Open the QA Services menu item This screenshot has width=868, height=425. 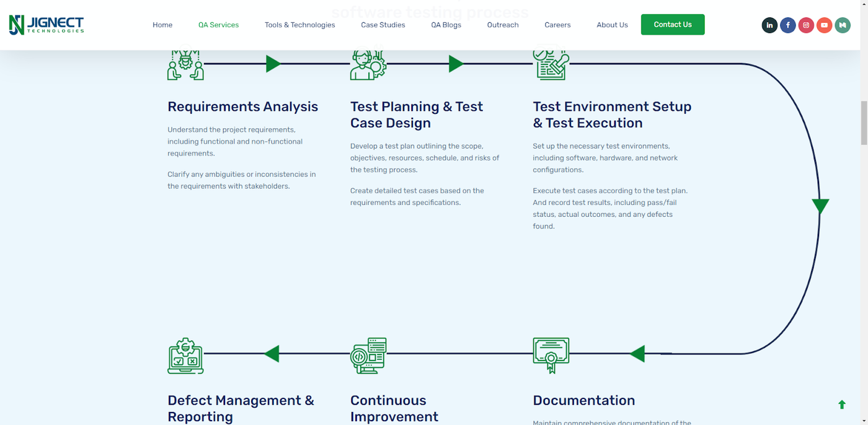(218, 25)
